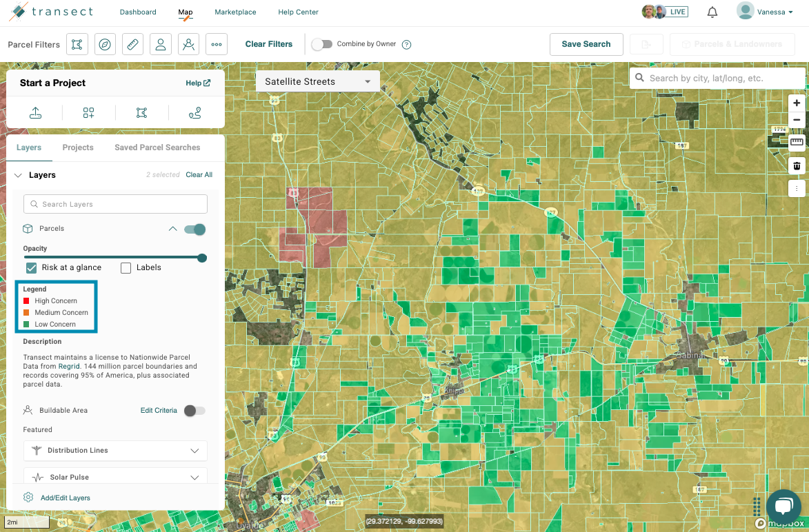Click the Search Layers input field

coord(115,204)
